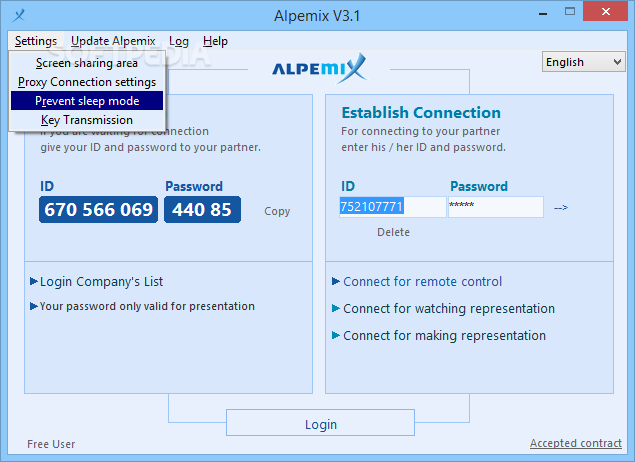Click the partner Password input field
The width and height of the screenshot is (635, 462).
(x=496, y=207)
